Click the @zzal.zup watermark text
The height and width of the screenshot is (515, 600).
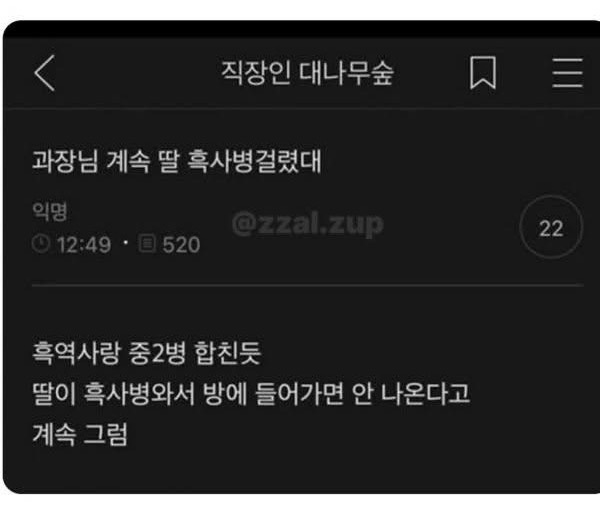[307, 225]
